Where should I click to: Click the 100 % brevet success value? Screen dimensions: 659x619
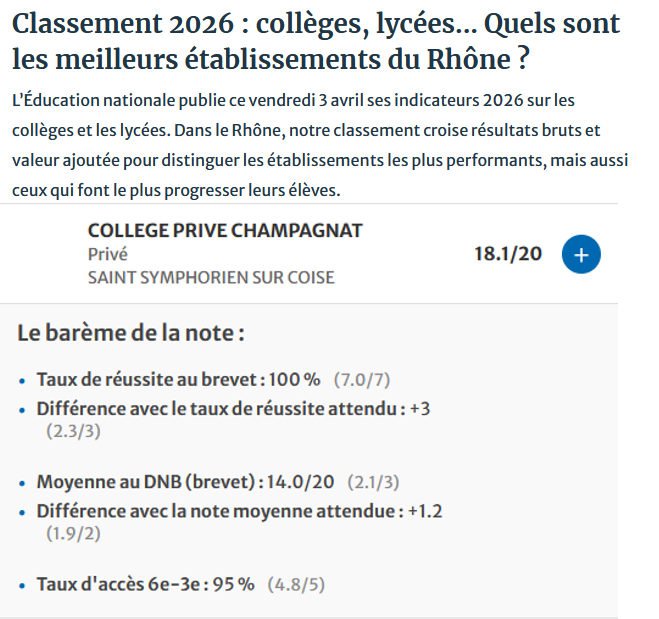point(293,380)
